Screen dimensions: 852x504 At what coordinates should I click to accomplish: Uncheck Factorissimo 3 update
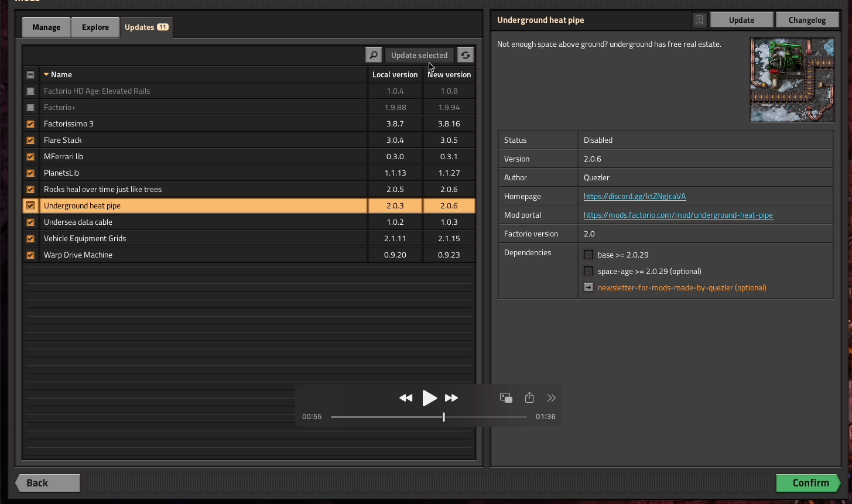30,124
